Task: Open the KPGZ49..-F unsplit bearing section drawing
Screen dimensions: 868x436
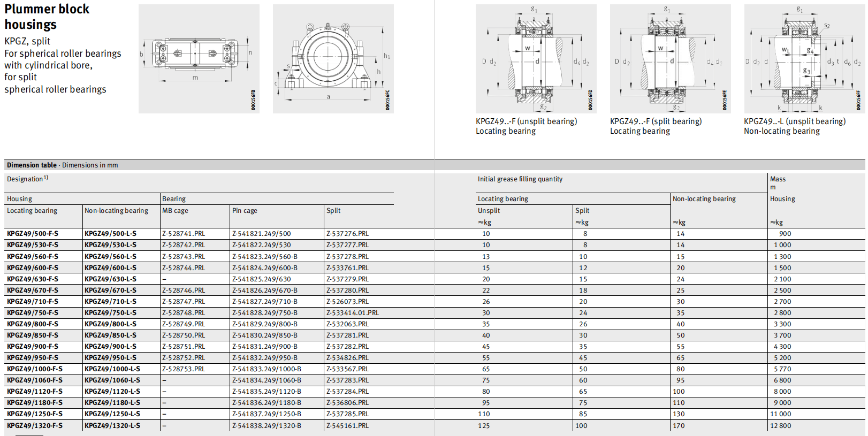Action: click(536, 58)
